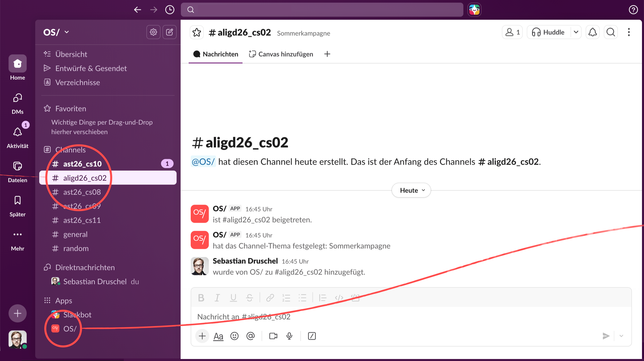Image resolution: width=644 pixels, height=361 pixels.
Task: Search within channel magnifier icon
Action: pyautogui.click(x=611, y=32)
